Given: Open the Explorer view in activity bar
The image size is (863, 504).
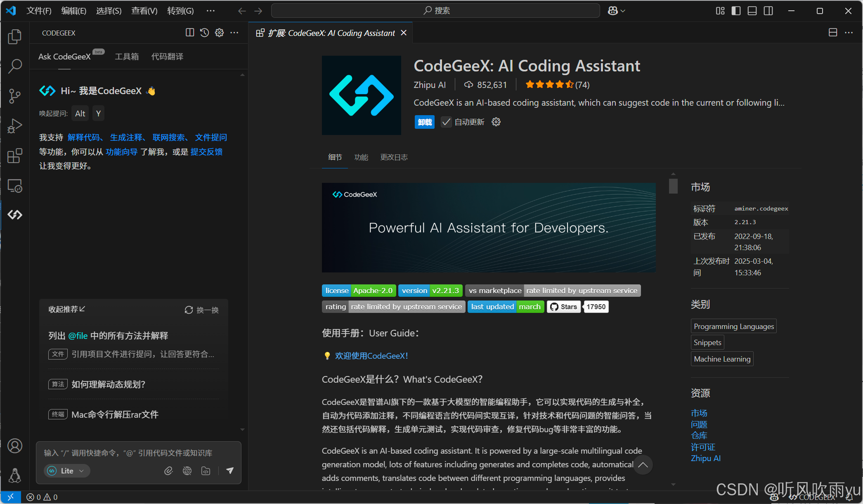Looking at the screenshot, I should (x=15, y=37).
